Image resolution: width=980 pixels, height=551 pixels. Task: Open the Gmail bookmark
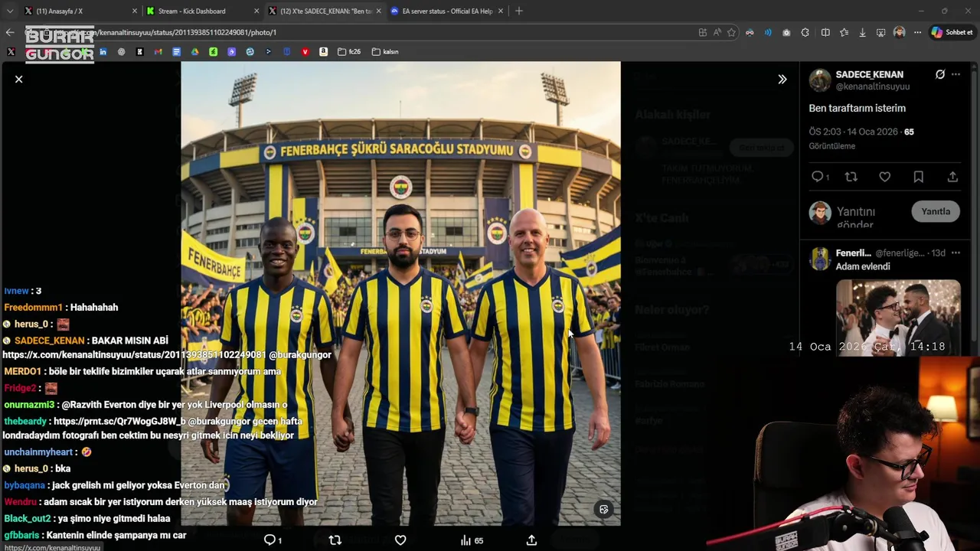click(158, 51)
